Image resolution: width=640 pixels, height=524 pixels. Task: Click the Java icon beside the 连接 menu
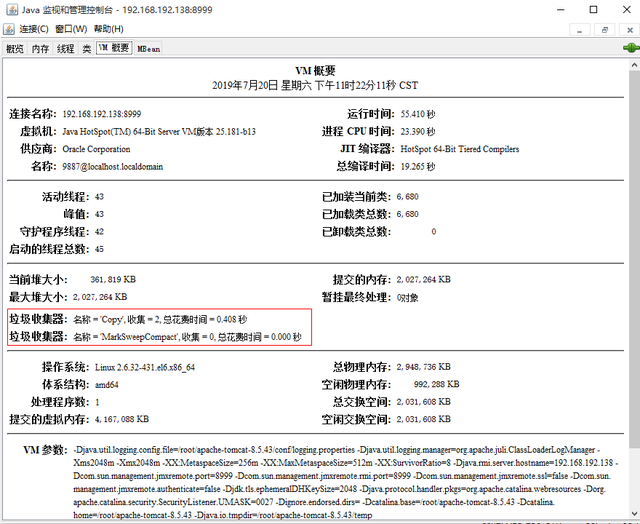pos(9,29)
